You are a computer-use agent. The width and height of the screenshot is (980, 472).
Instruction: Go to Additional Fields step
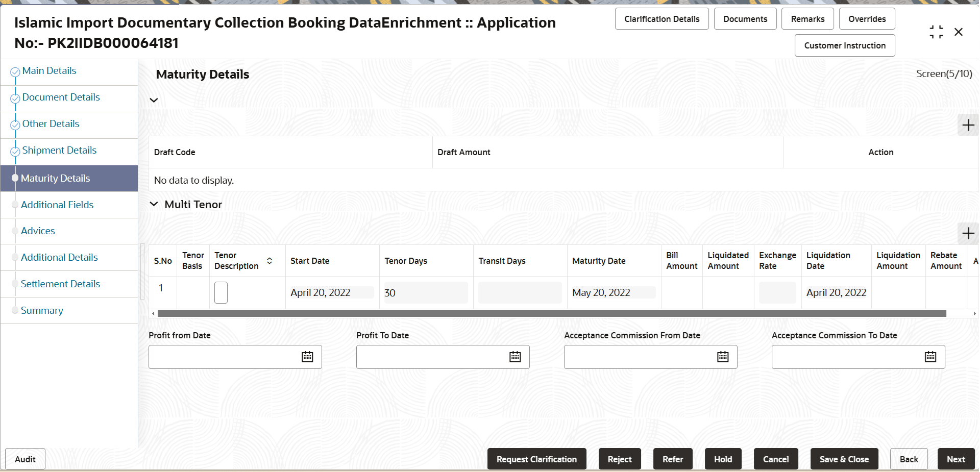57,205
